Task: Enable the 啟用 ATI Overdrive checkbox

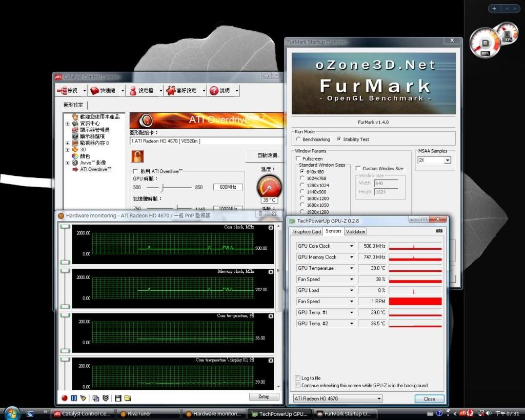Action: point(135,171)
